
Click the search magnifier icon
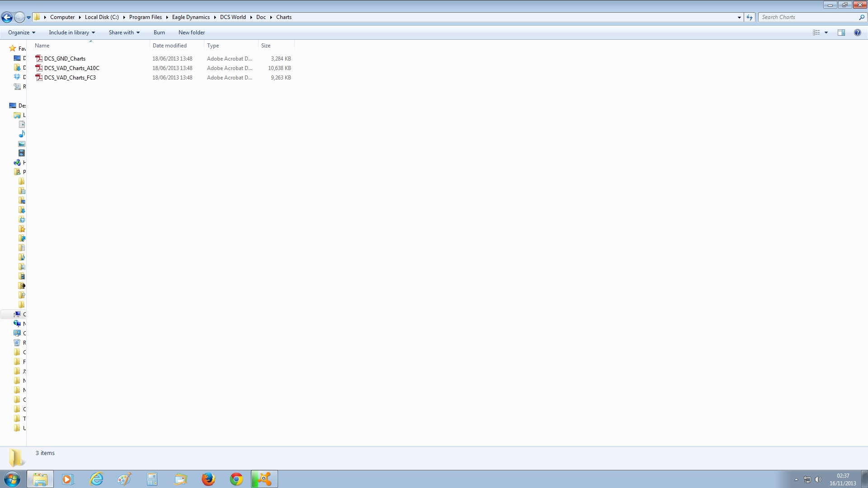pos(861,17)
